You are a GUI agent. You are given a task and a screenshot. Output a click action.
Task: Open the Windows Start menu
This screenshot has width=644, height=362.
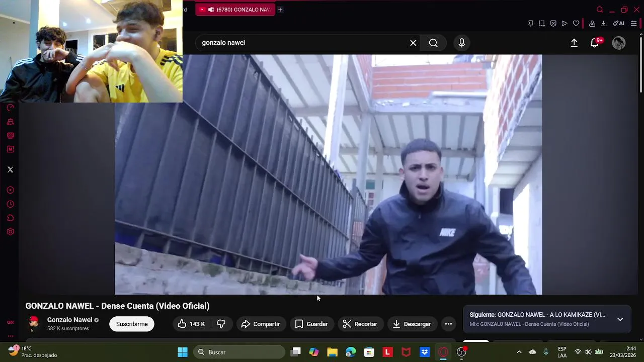click(183, 352)
